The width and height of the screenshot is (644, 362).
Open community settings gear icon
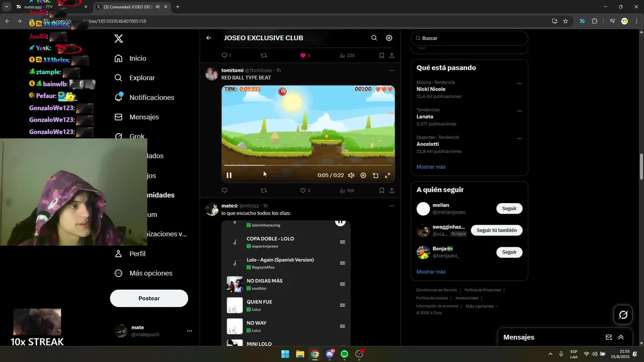389,38
